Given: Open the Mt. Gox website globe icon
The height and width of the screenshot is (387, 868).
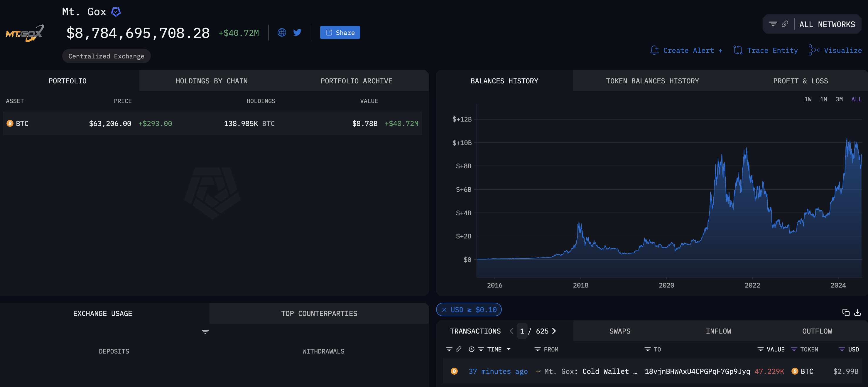Looking at the screenshot, I should [282, 32].
